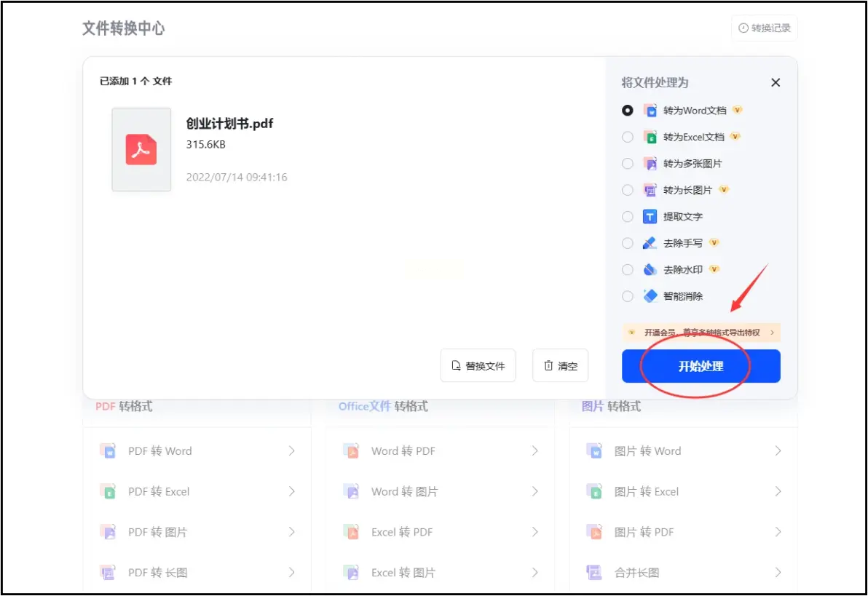Click the file size 315.6KB text
868x596 pixels.
coord(205,144)
